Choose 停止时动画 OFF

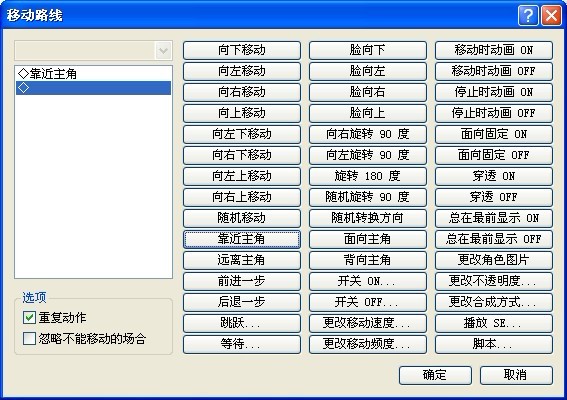(494, 113)
